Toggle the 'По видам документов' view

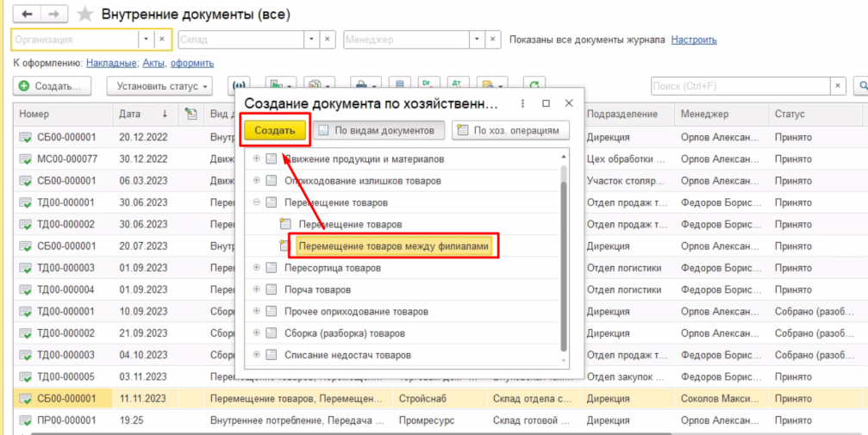tap(378, 131)
